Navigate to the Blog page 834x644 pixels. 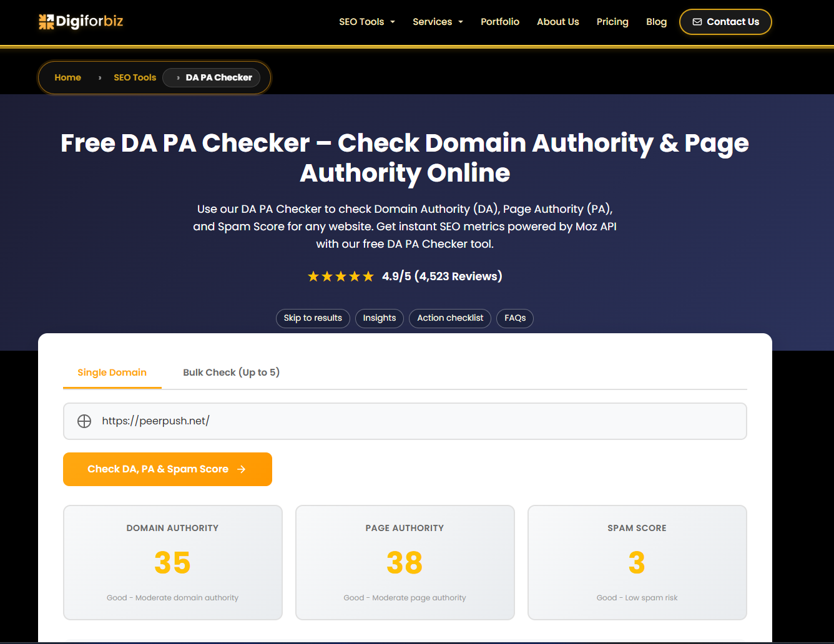[x=656, y=21]
